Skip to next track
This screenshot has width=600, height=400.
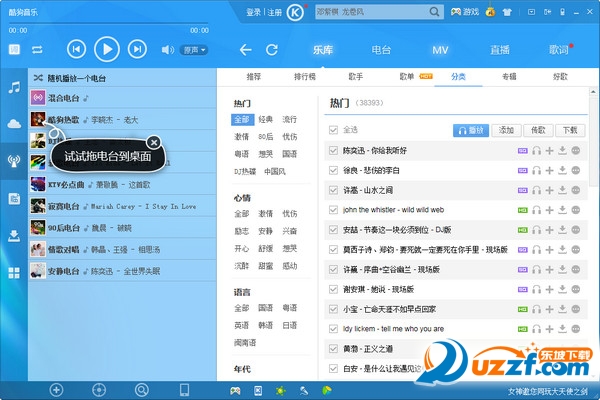(137, 49)
